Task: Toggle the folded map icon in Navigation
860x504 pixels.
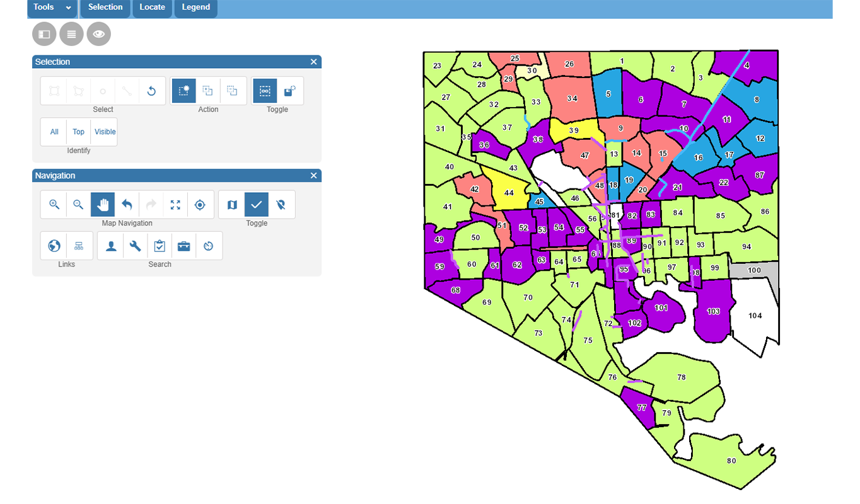Action: tap(232, 205)
